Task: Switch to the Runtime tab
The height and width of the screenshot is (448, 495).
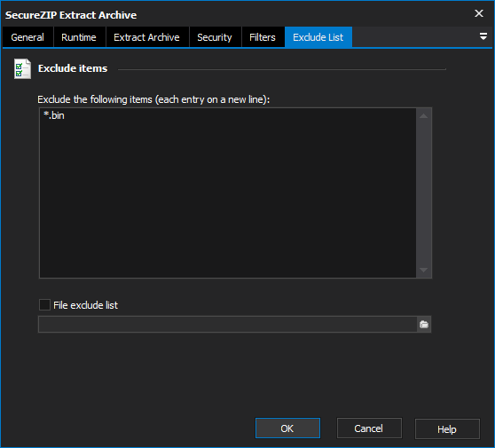Action: point(79,37)
